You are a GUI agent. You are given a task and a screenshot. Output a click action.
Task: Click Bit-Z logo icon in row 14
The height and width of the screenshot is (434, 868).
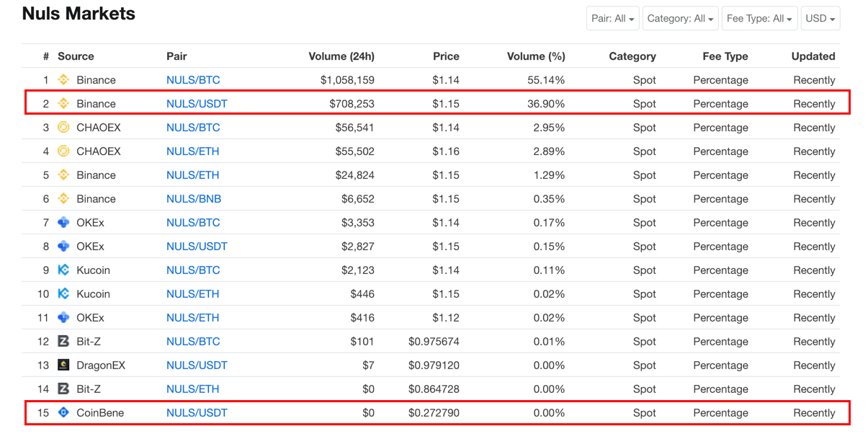[x=63, y=389]
